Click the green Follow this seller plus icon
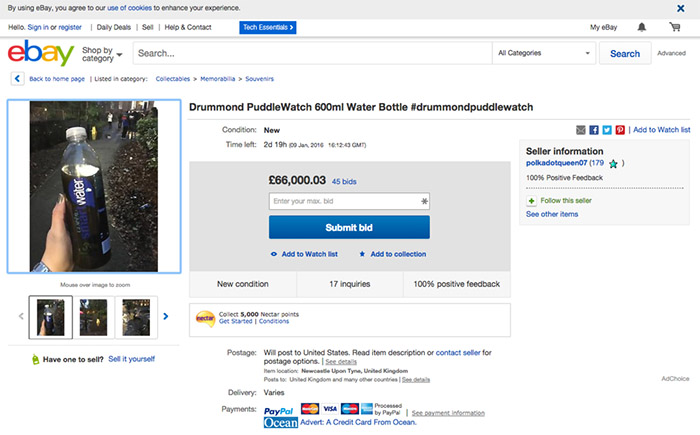The width and height of the screenshot is (700, 435). click(531, 200)
